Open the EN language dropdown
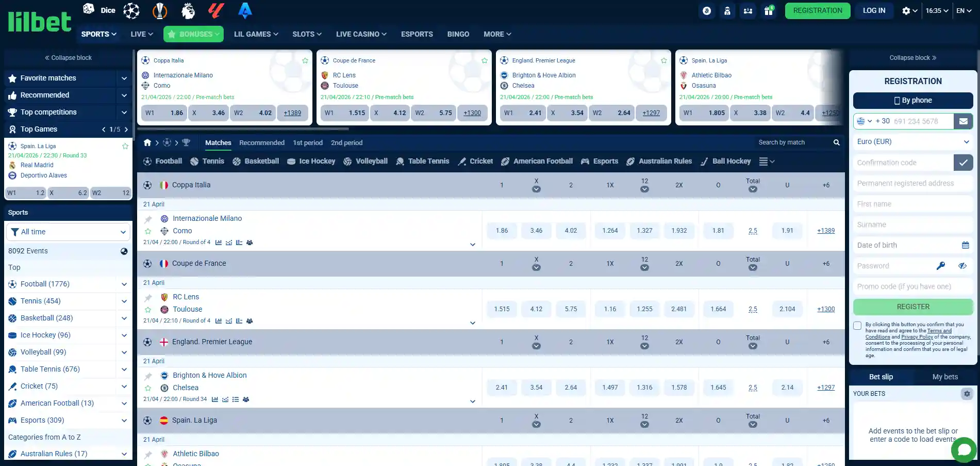980x466 pixels. (x=964, y=11)
